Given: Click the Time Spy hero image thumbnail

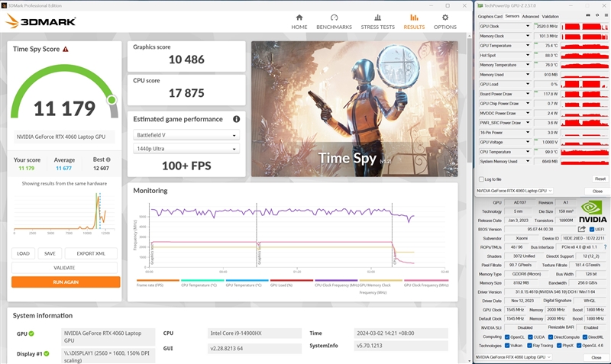Looking at the screenshot, I should click(359, 108).
